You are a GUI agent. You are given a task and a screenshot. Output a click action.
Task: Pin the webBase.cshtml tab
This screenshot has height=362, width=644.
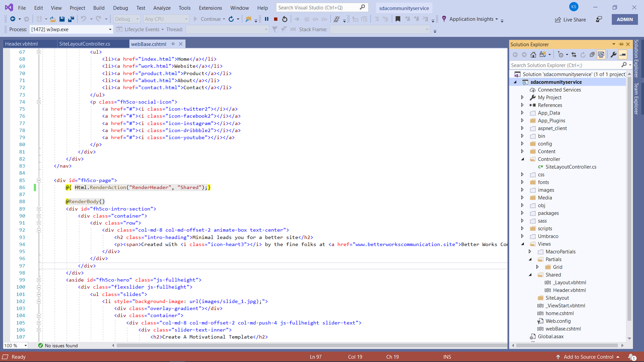(x=173, y=44)
